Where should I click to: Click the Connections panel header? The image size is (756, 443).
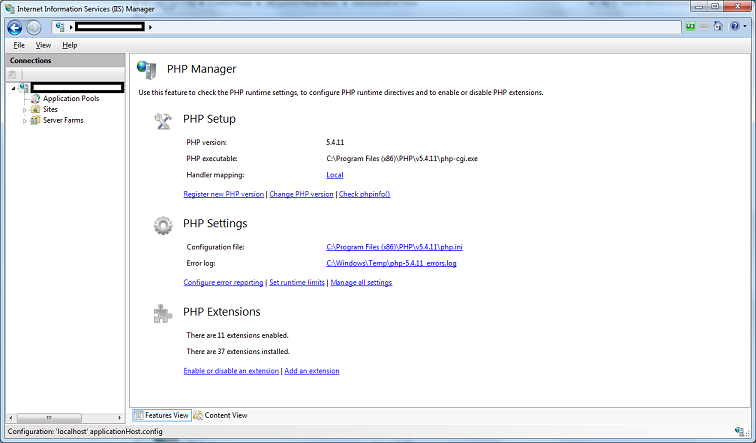tap(65, 60)
